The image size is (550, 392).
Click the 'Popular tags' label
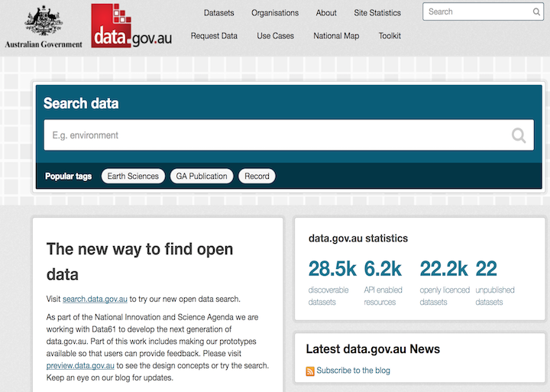69,177
